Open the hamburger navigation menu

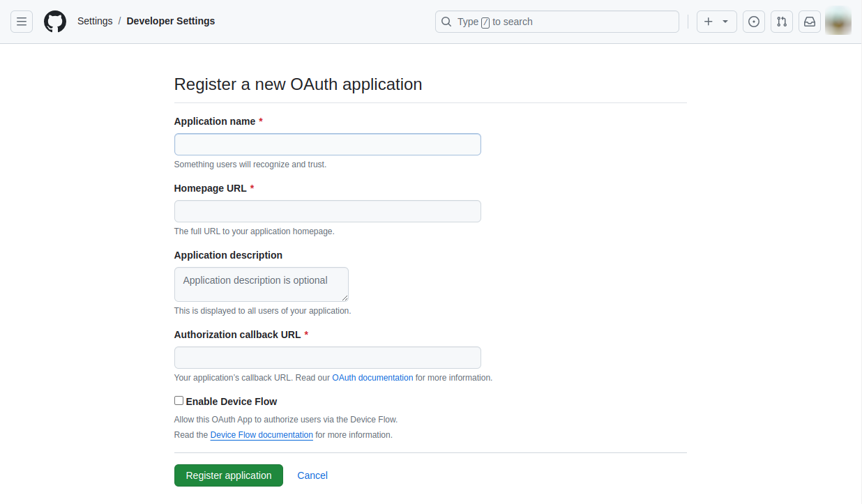22,22
